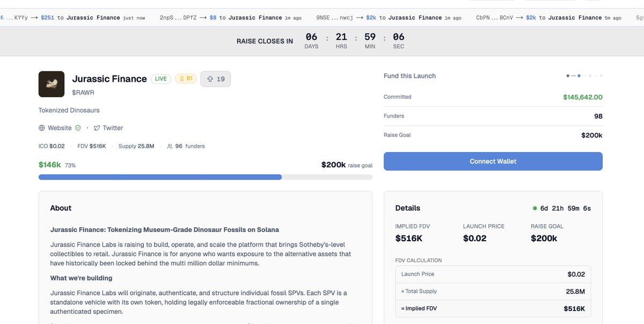Click the 73% progress percentage
The height and width of the screenshot is (324, 644).
70,165
